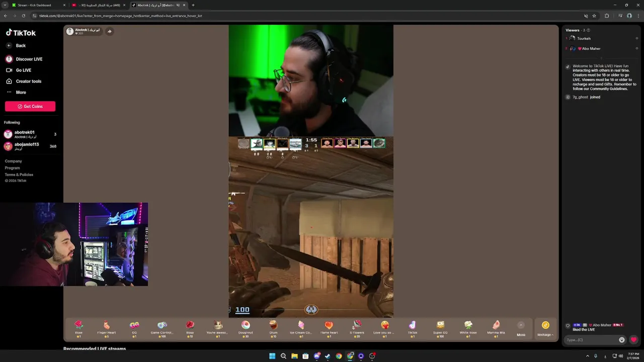Click the TikTok logo
Image resolution: width=644 pixels, height=362 pixels.
(21, 33)
